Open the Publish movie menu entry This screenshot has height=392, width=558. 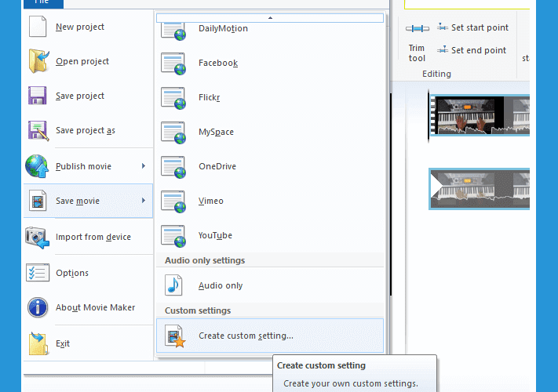click(x=88, y=166)
